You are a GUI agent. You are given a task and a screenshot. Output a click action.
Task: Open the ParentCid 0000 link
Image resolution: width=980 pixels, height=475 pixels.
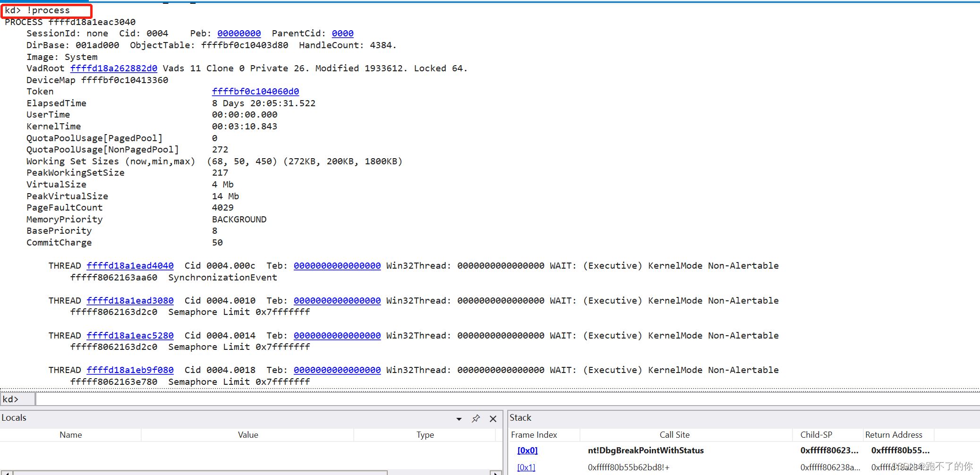(x=342, y=34)
